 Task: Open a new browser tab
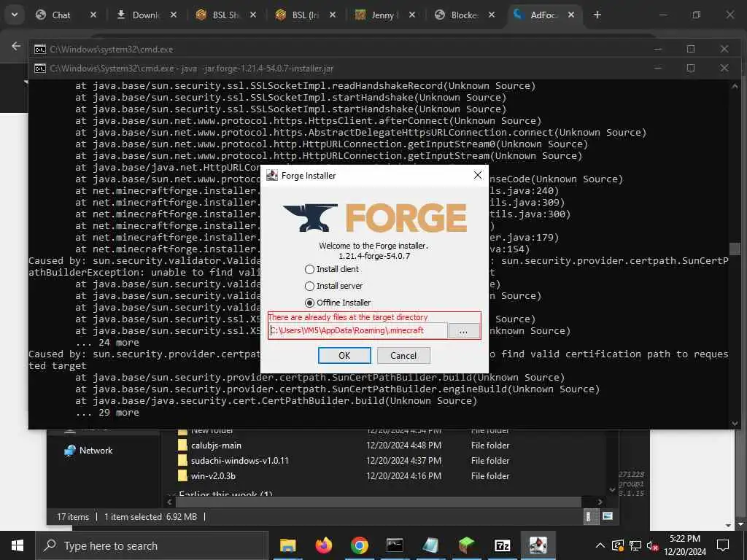[x=597, y=15]
